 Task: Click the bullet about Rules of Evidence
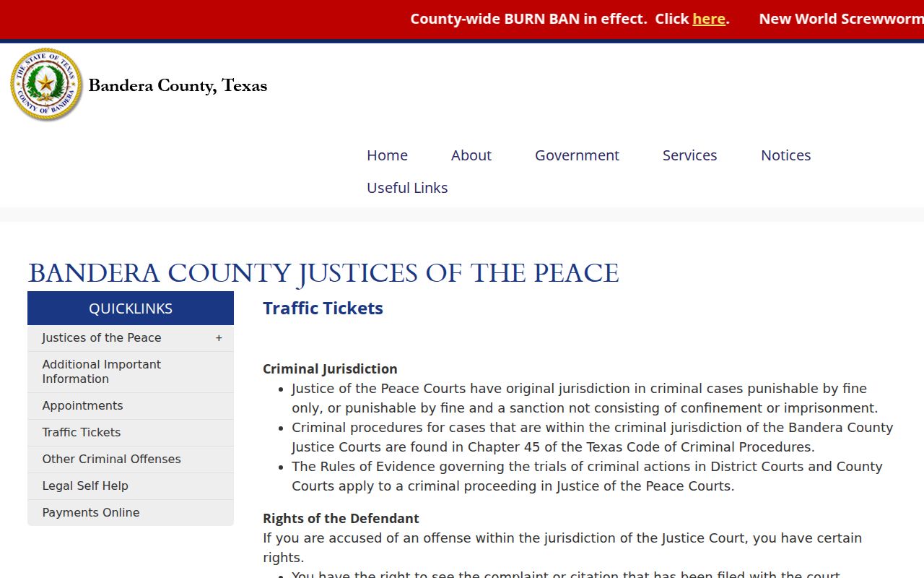click(587, 476)
